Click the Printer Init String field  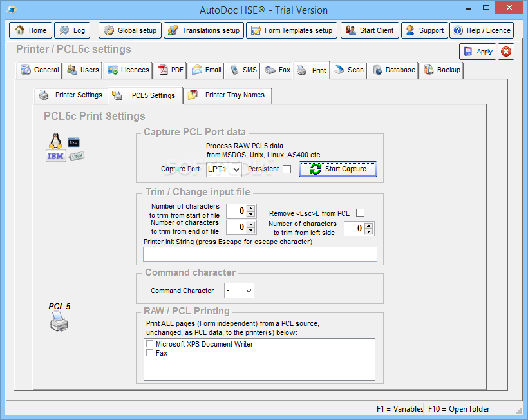260,254
